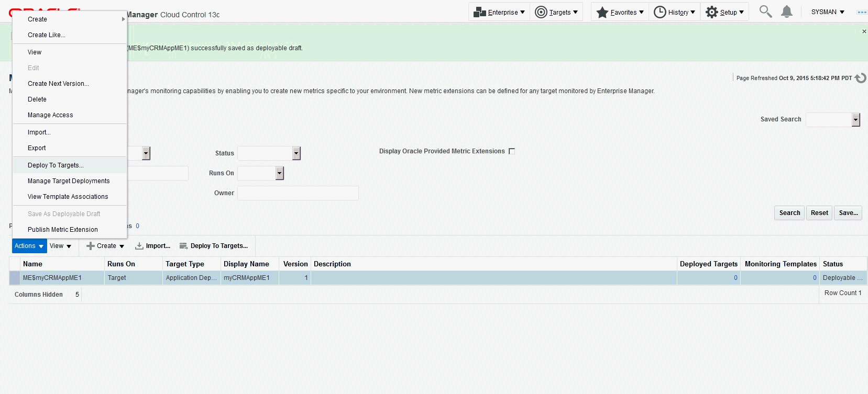The width and height of the screenshot is (868, 394).
Task: Open the Setup gear menu
Action: coord(724,12)
